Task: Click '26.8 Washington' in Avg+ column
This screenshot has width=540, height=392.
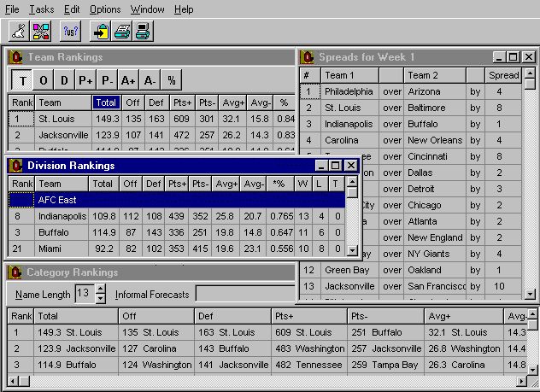Action: (464, 348)
